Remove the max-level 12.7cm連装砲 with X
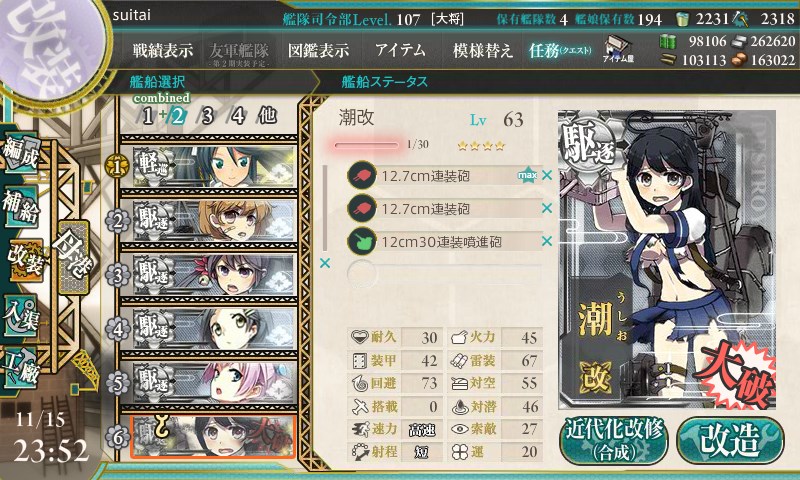The height and width of the screenshot is (480, 800). 547,175
